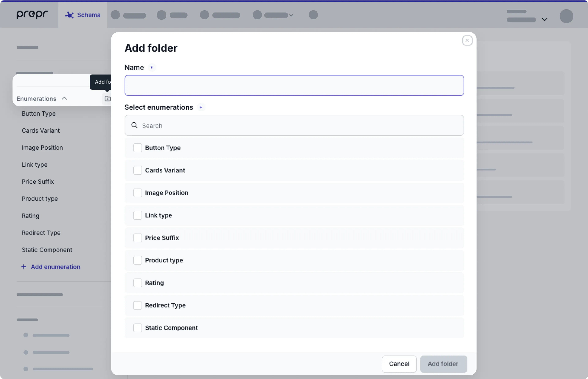
Task: Click the Enumerations section label
Action: pos(36,99)
